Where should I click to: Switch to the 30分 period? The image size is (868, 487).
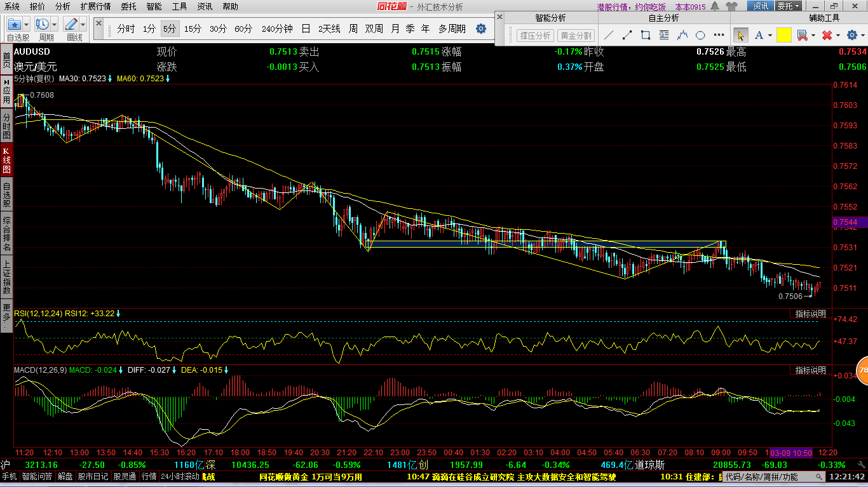coord(218,29)
